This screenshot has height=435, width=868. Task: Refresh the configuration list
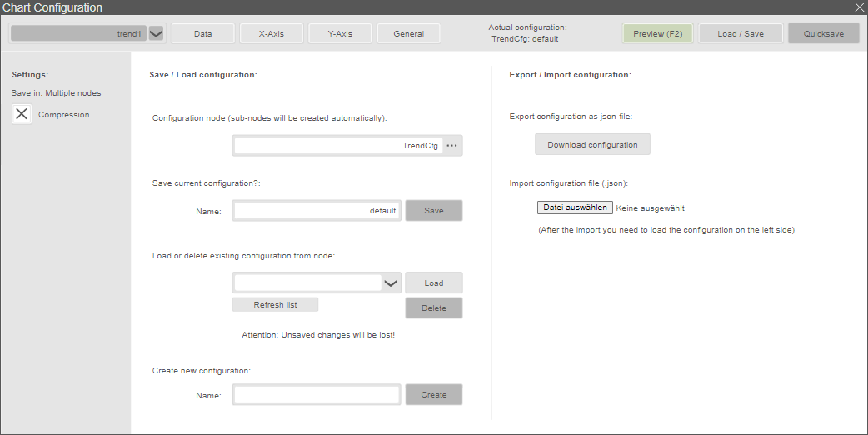(275, 304)
